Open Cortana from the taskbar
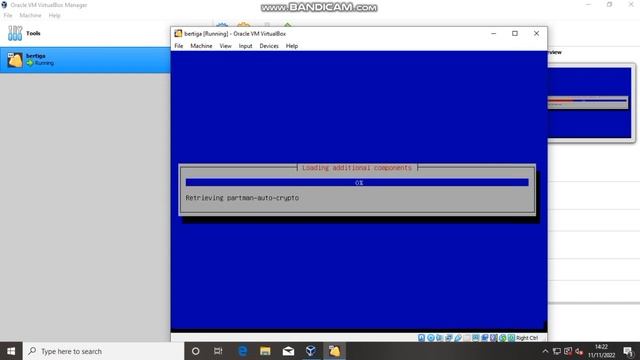The height and width of the screenshot is (360, 640). (x=196, y=351)
